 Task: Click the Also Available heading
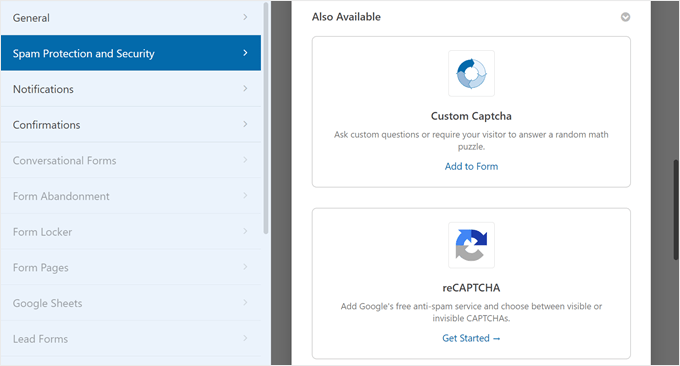(x=346, y=17)
